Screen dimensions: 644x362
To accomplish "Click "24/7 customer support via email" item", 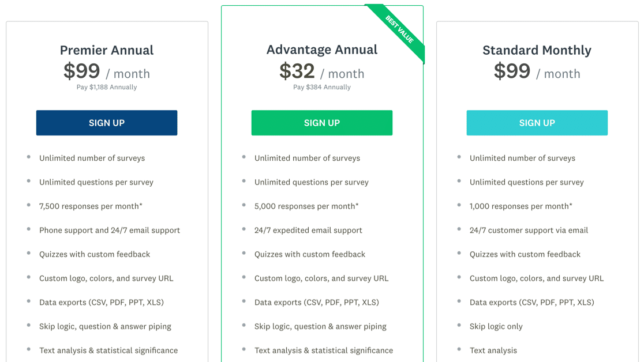I will tap(529, 231).
